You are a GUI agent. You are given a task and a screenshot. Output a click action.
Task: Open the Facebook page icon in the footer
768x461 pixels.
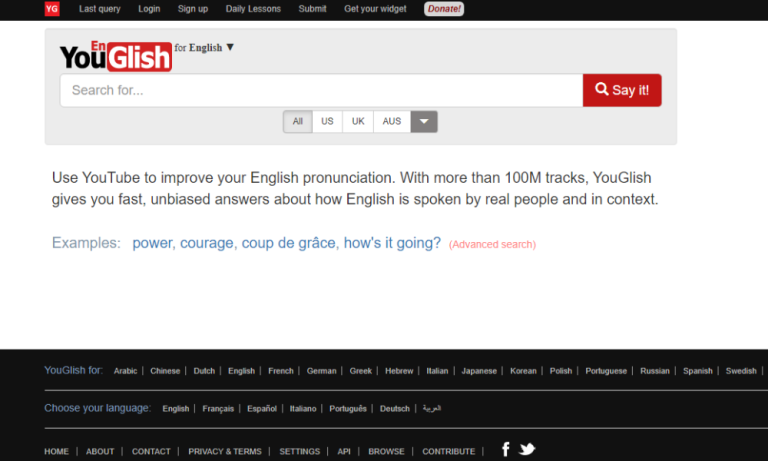click(x=506, y=449)
